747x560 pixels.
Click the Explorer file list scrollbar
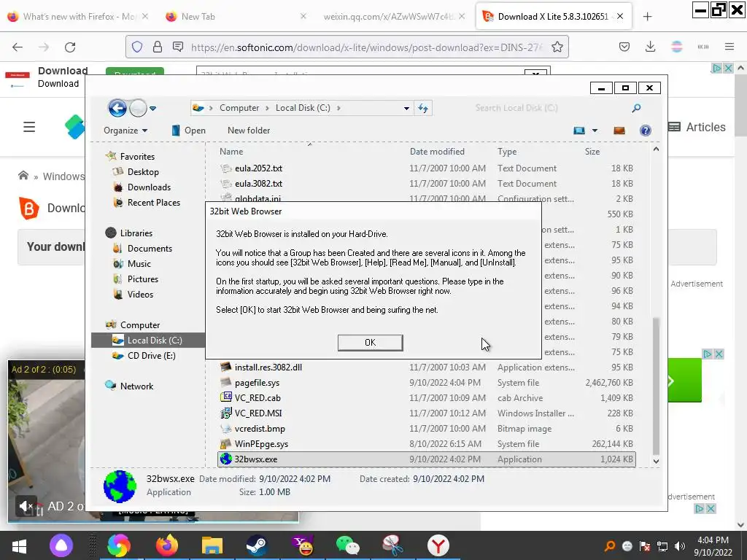coord(656,386)
